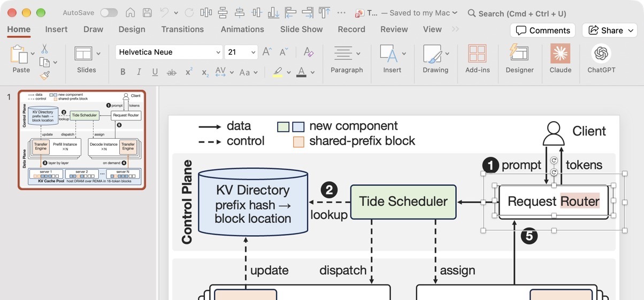Apply the yellow text highlight color
Viewport: 644px width, 300px height.
click(277, 72)
